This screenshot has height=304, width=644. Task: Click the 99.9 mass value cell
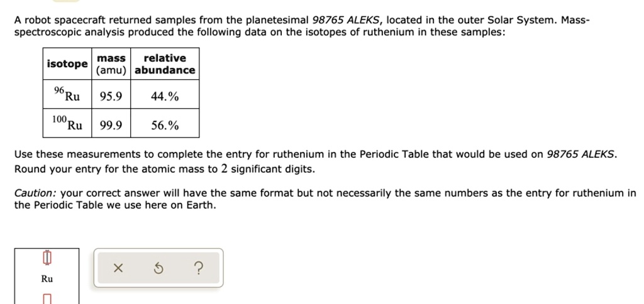[111, 126]
